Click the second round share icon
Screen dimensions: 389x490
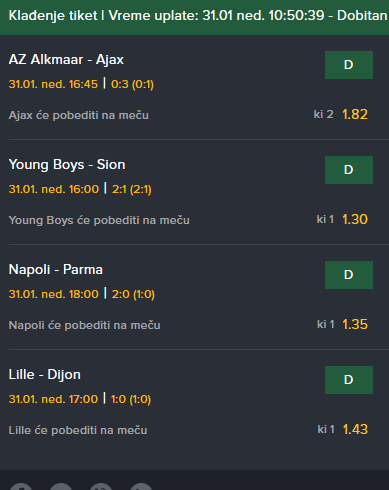[x=61, y=486]
